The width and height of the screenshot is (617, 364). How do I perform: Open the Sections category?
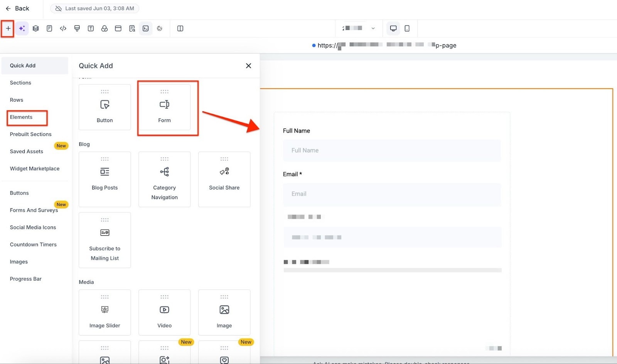coord(20,83)
